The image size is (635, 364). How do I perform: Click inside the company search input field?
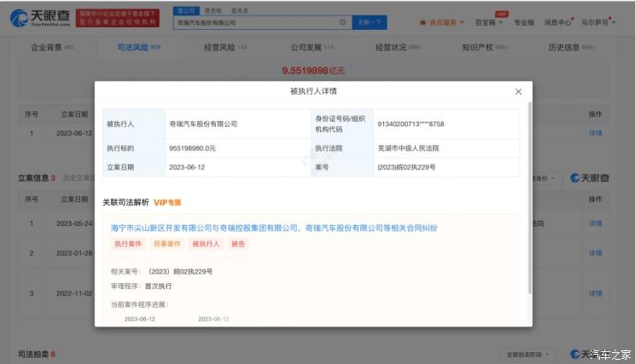coord(256,22)
